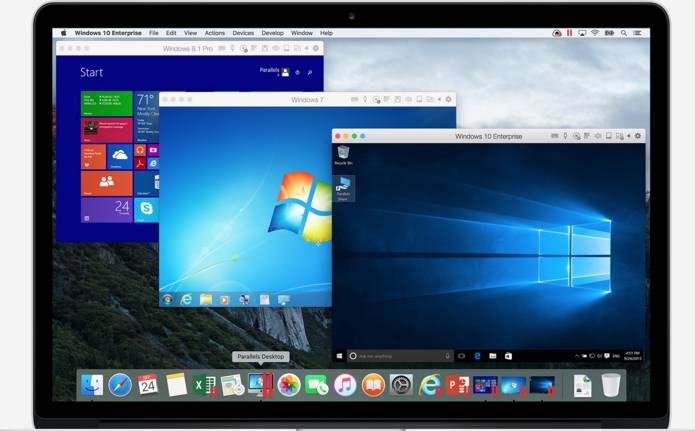Open the Apple menu
Viewport: 695px width, 431px height.
63,33
